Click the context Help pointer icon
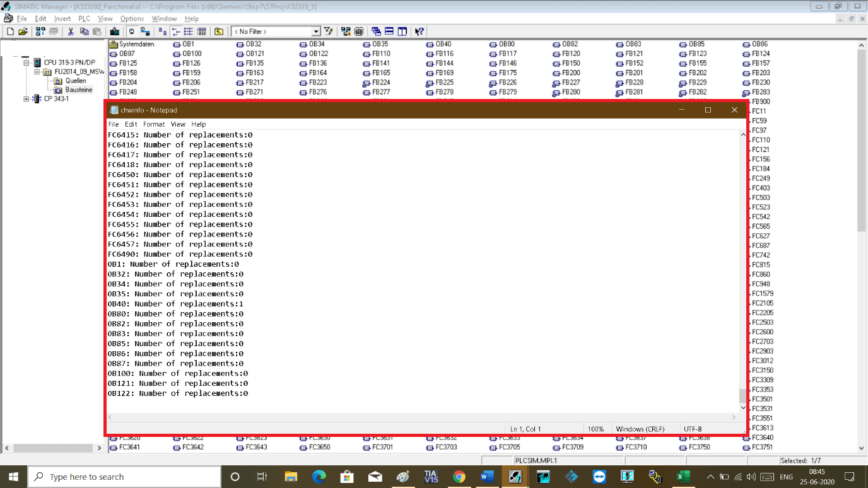Screen dimensions: 868x488 coord(419,32)
